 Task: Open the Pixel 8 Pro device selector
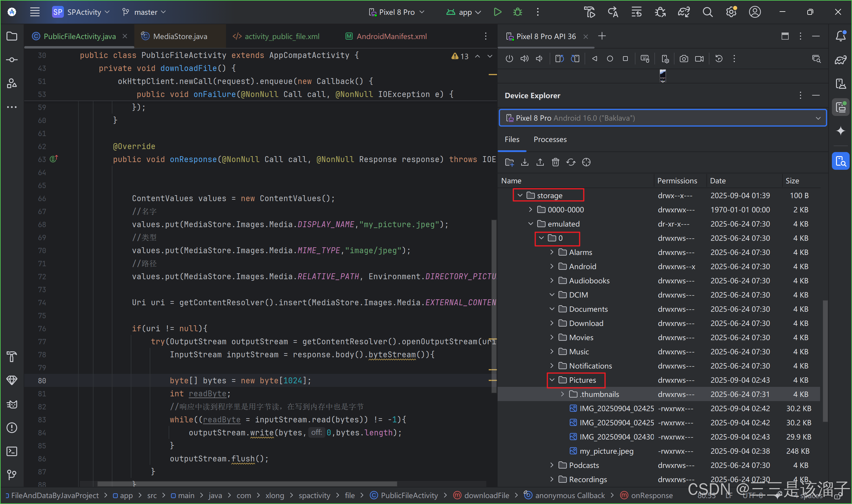tap(397, 12)
